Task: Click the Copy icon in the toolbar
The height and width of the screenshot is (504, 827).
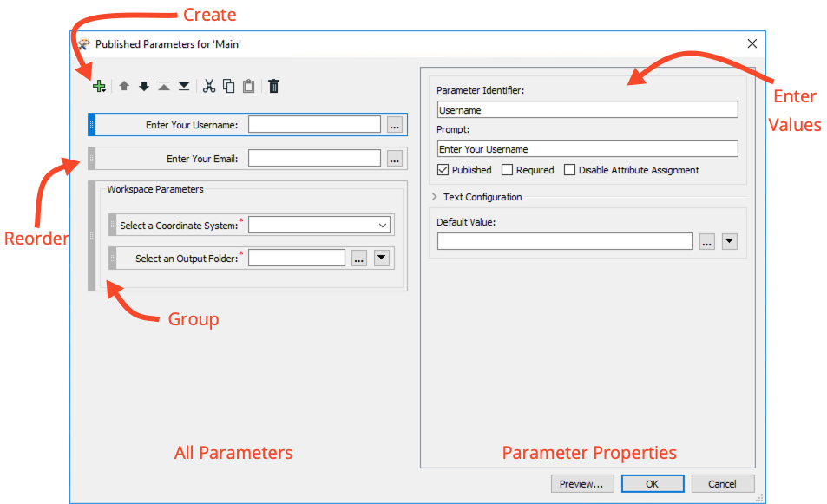Action: 228,86
